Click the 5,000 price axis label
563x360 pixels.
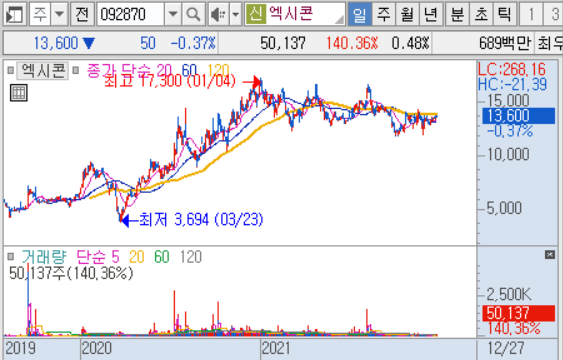pos(504,208)
